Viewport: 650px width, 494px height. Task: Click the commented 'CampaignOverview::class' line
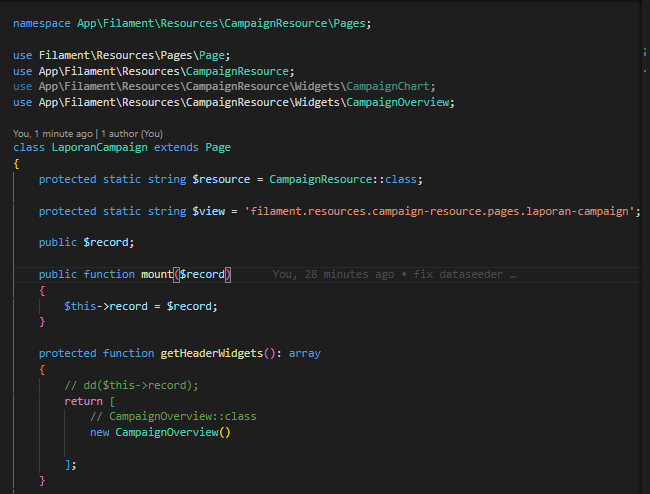(173, 417)
